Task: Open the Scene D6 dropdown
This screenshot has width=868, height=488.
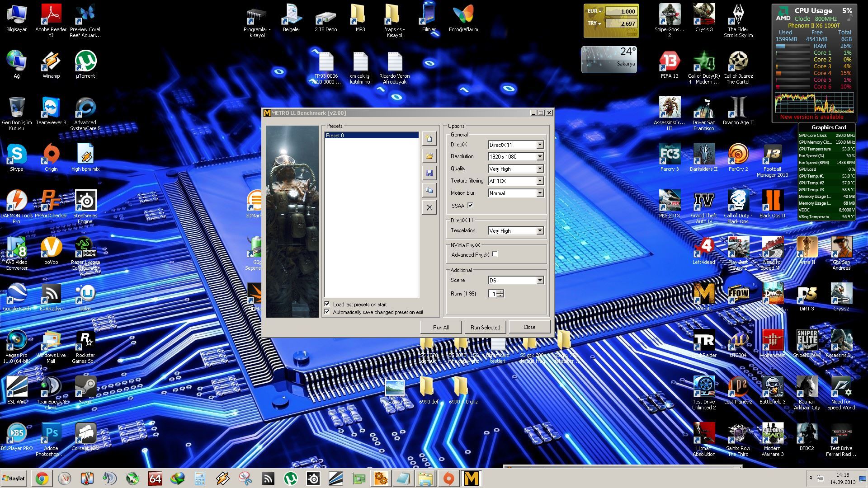Action: coord(539,281)
